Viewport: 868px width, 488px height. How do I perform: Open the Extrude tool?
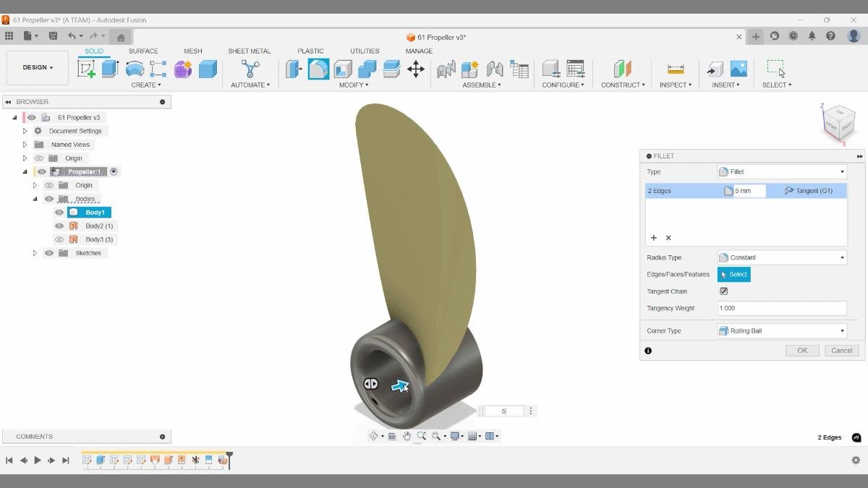[109, 67]
